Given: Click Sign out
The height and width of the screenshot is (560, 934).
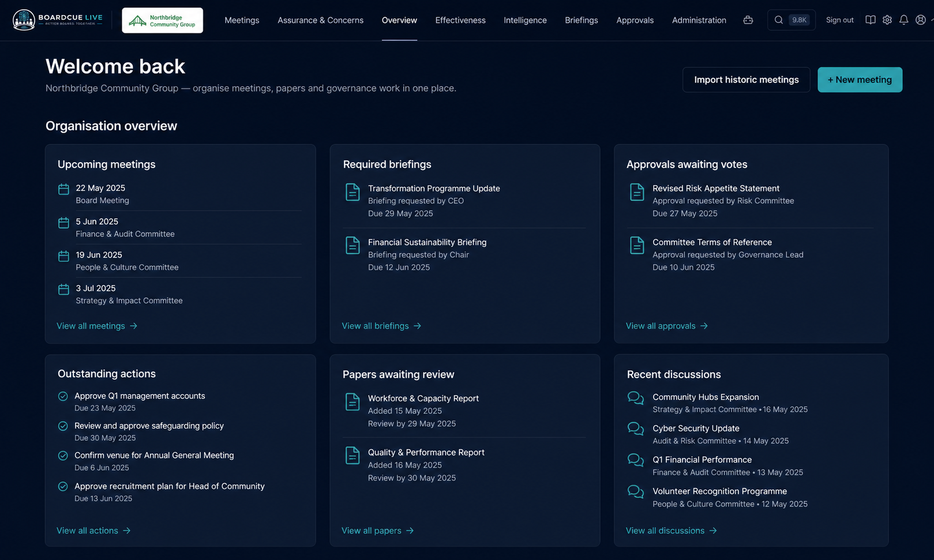Looking at the screenshot, I should tap(839, 20).
